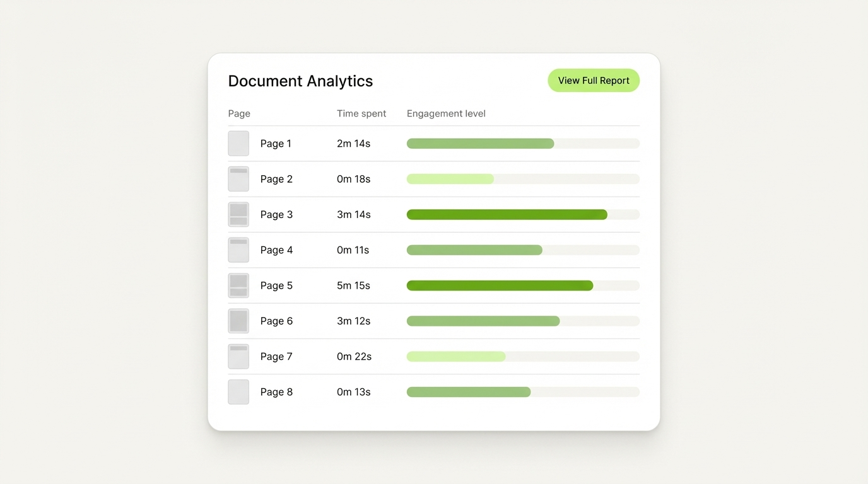Open details for Page 5
The image size is (868, 484).
(x=276, y=285)
